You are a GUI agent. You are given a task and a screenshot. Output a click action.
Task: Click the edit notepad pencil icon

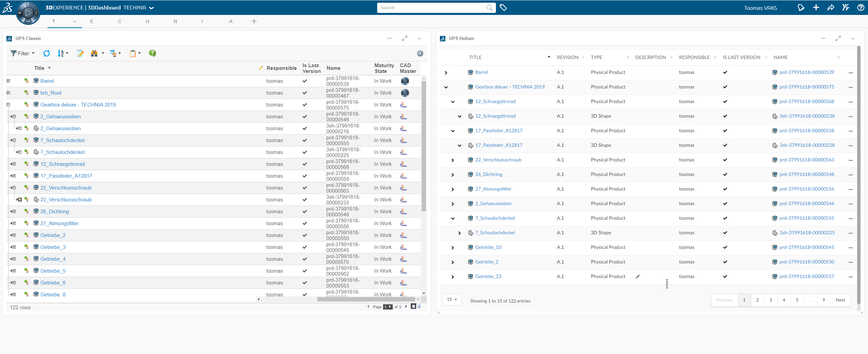pos(80,53)
